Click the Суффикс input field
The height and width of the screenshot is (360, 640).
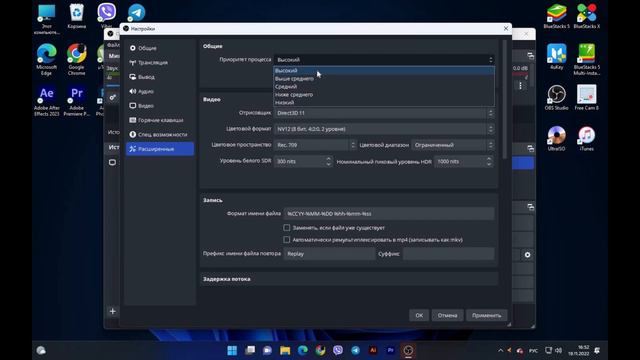point(448,254)
